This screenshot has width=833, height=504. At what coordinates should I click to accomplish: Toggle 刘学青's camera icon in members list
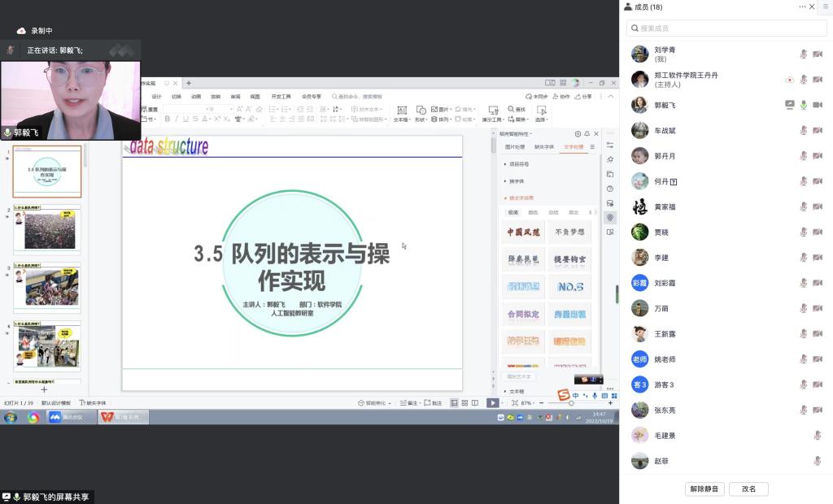coord(818,54)
